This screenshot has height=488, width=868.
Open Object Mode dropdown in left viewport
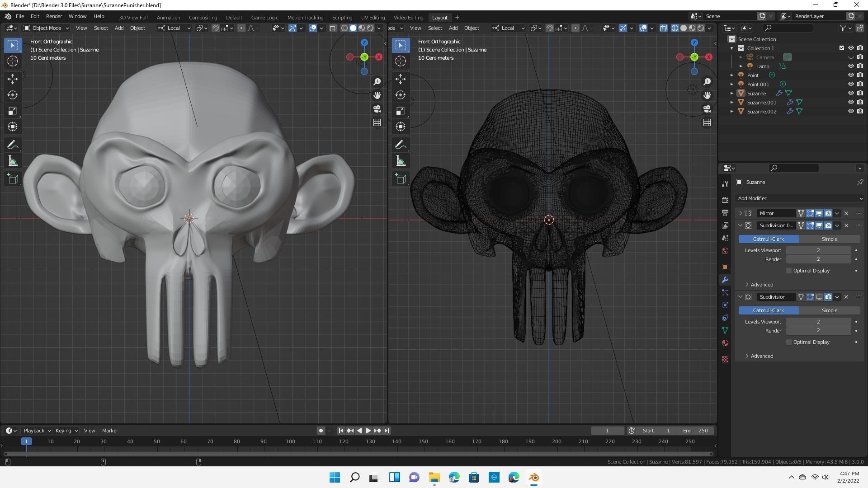[46, 28]
